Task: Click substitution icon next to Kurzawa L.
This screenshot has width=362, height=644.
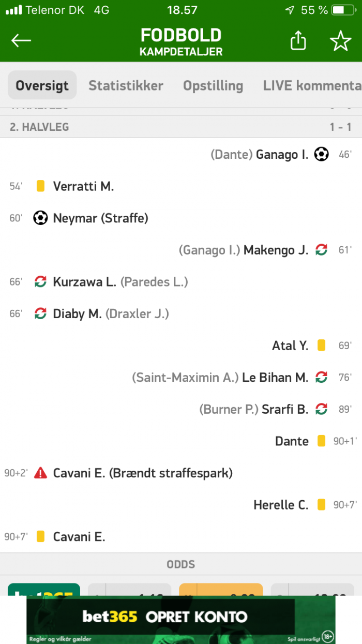Action: point(40,281)
